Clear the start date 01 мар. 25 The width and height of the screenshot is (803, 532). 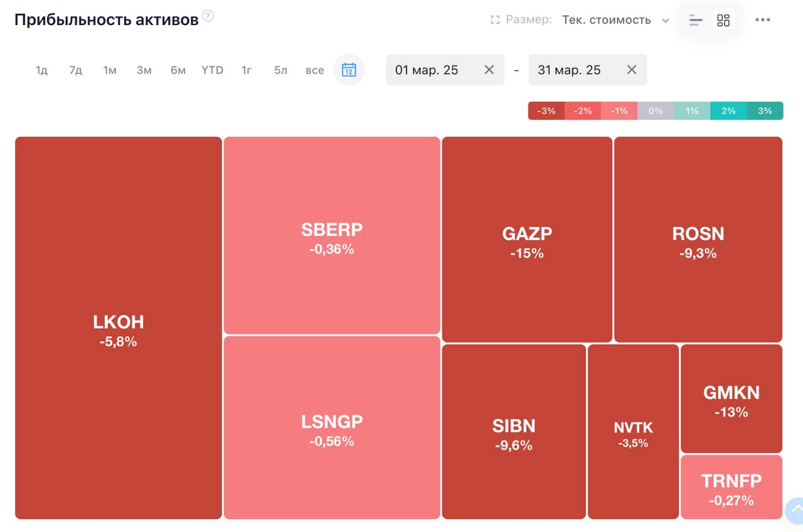489,70
